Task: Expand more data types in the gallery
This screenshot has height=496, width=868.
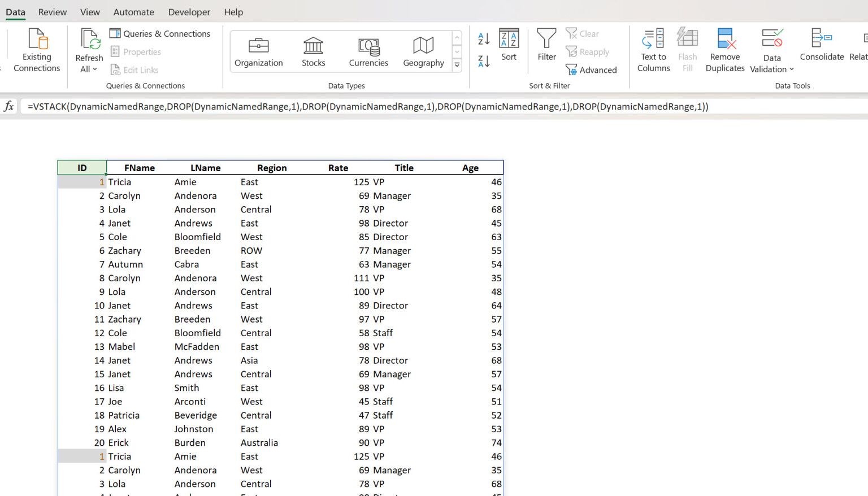Action: [x=457, y=64]
